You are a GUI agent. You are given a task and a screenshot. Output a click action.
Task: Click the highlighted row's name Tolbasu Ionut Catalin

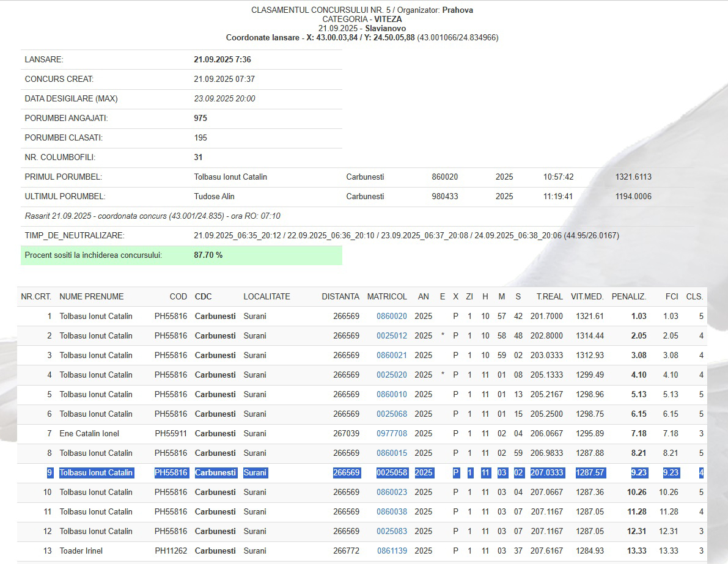[96, 473]
